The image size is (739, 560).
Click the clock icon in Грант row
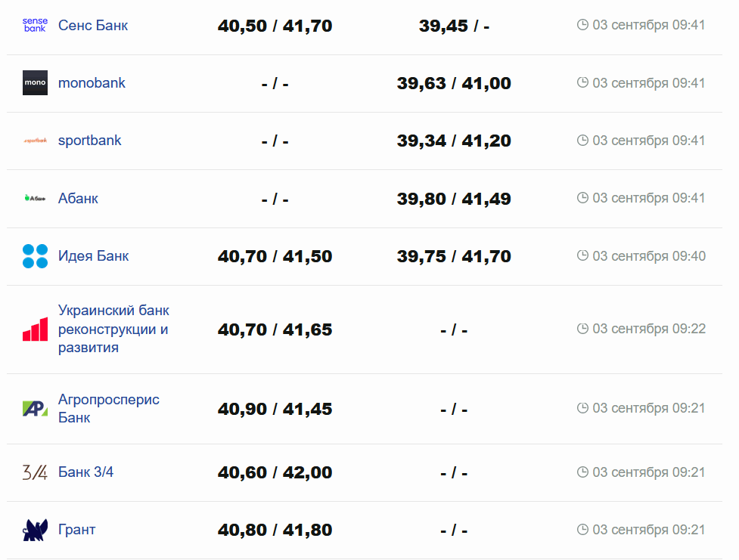(x=582, y=530)
